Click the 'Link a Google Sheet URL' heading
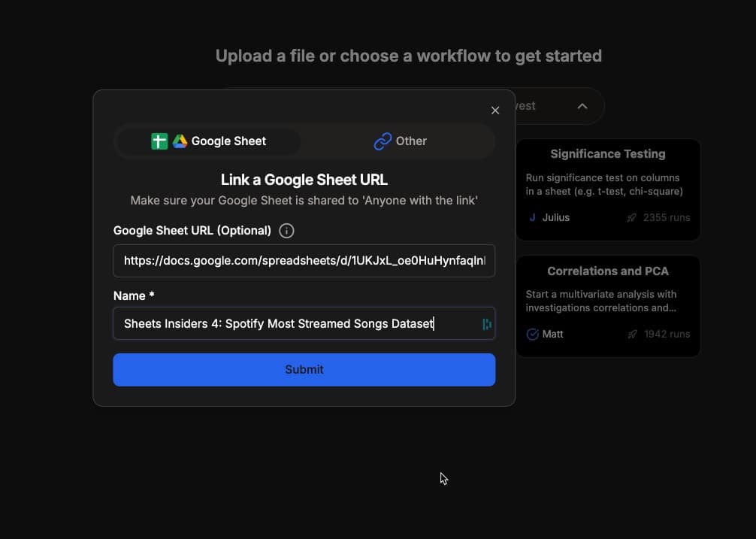Image resolution: width=756 pixels, height=539 pixels. [x=304, y=180]
